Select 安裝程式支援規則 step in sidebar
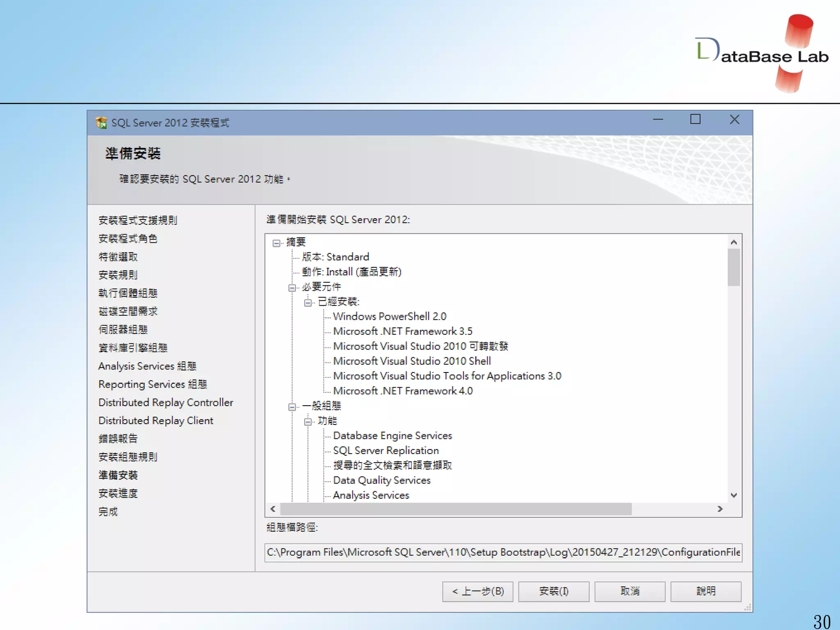The height and width of the screenshot is (630, 840). tap(138, 220)
